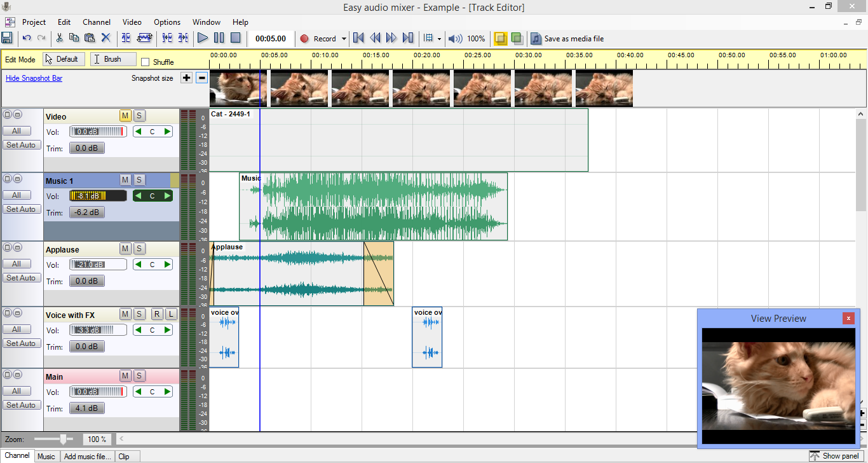Switch to the Music tab
868x463 pixels.
tap(46, 456)
